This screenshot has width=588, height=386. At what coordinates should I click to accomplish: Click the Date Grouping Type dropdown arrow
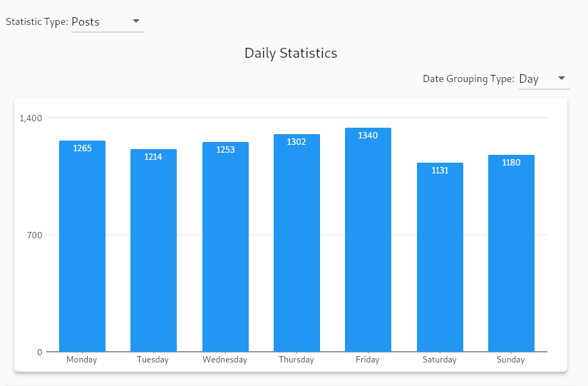(x=562, y=78)
